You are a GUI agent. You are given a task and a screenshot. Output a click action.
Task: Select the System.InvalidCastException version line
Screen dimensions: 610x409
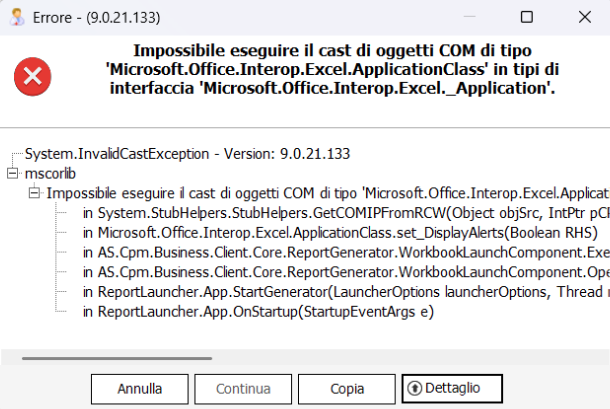(x=188, y=154)
